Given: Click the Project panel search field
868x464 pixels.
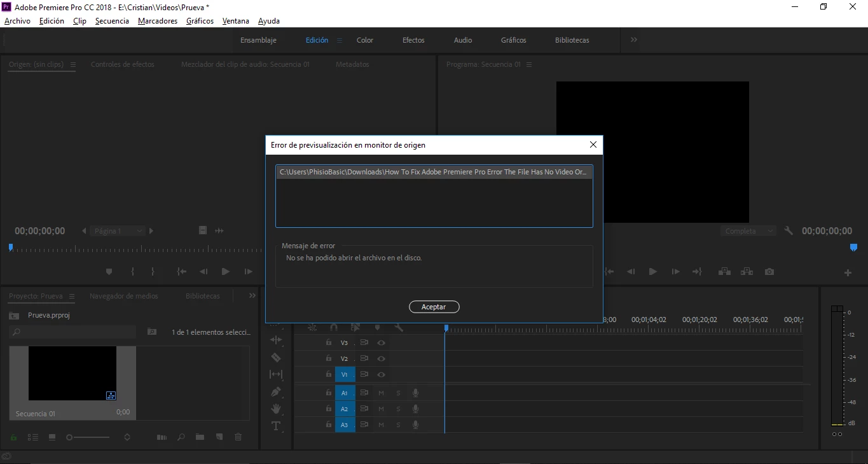Looking at the screenshot, I should coord(72,332).
